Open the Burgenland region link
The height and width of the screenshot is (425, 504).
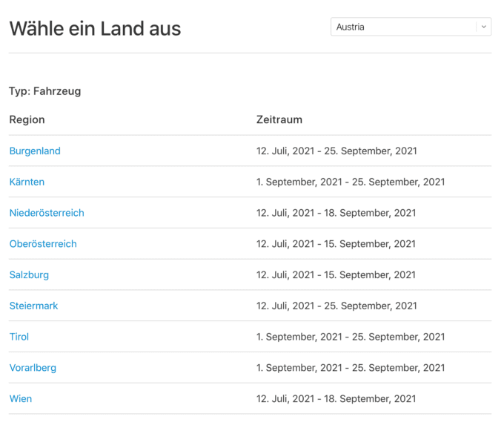(x=35, y=151)
